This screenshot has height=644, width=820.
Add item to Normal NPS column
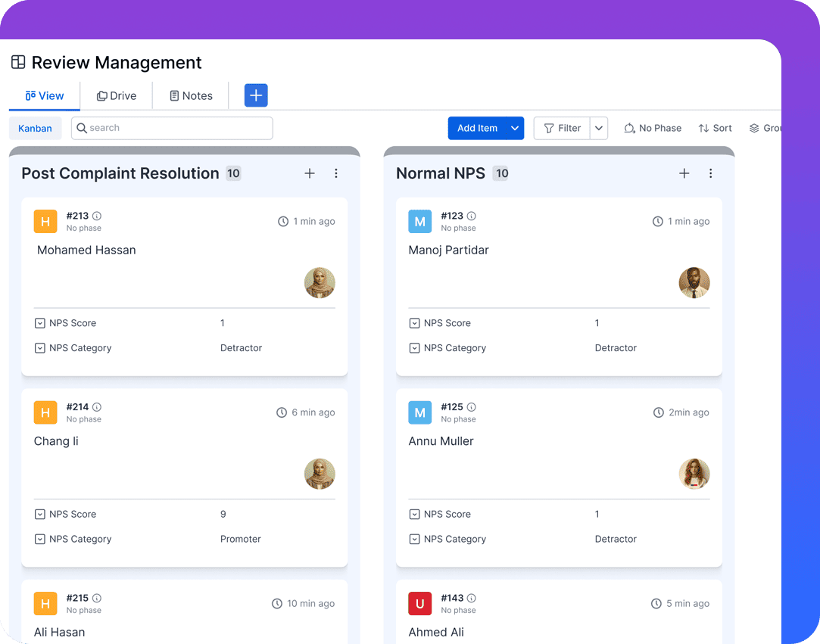coord(684,173)
